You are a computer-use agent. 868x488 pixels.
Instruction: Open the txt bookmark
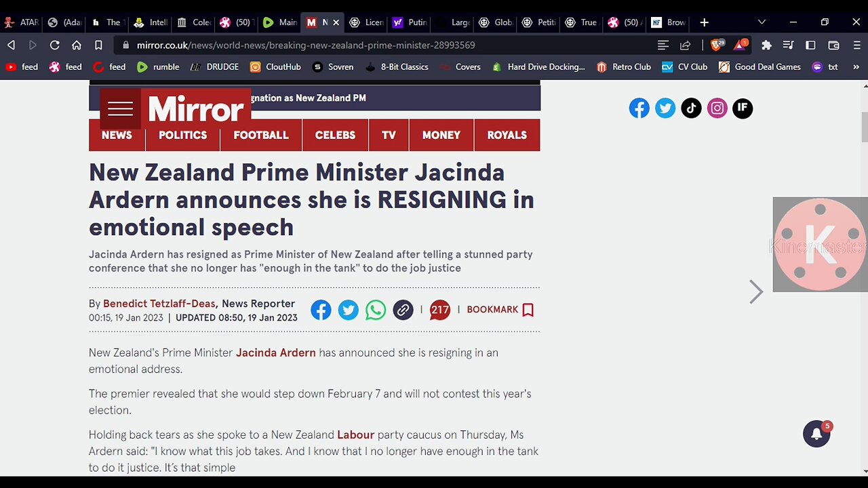click(825, 67)
